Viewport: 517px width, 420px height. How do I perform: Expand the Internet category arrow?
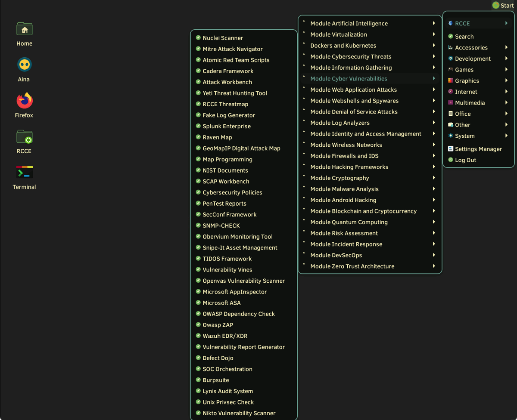tap(506, 92)
